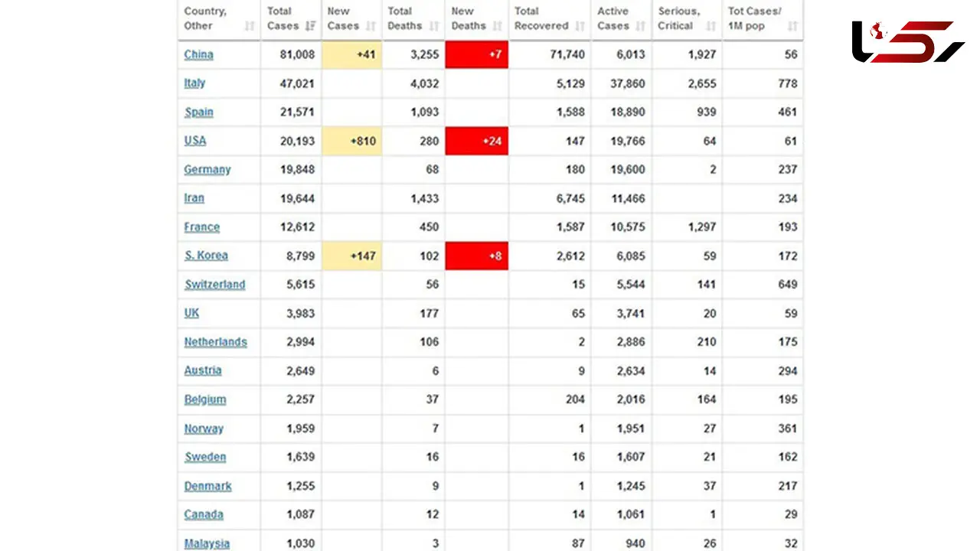Click Netherlands' active cases value 2,886
This screenshot has width=980, height=551.
(632, 342)
